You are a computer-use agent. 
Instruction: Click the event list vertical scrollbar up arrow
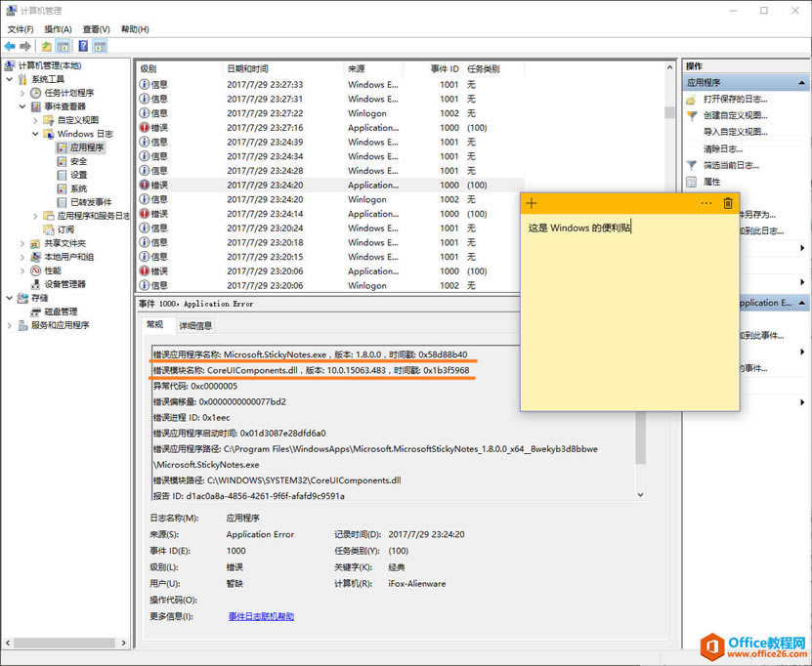click(x=669, y=69)
